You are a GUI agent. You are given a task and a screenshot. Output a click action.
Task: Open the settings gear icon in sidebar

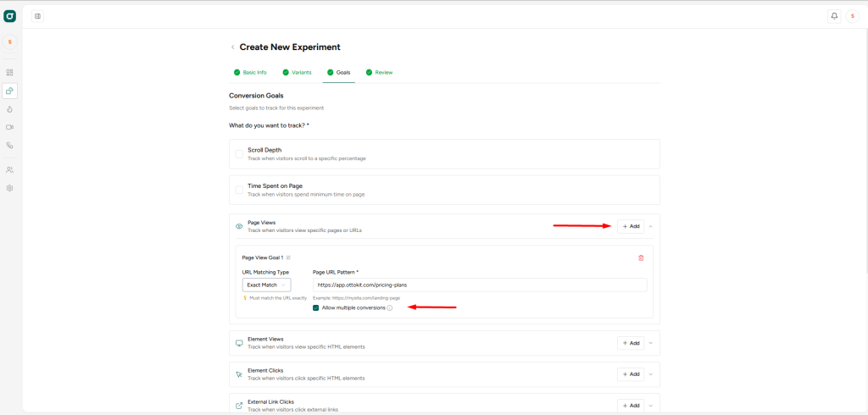(x=9, y=188)
